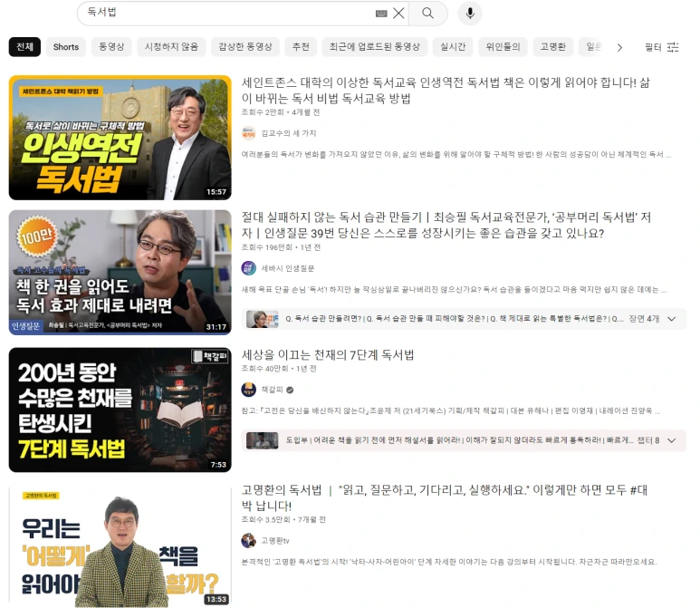Click the 15:57 duration badge
700x608 pixels.
[216, 192]
